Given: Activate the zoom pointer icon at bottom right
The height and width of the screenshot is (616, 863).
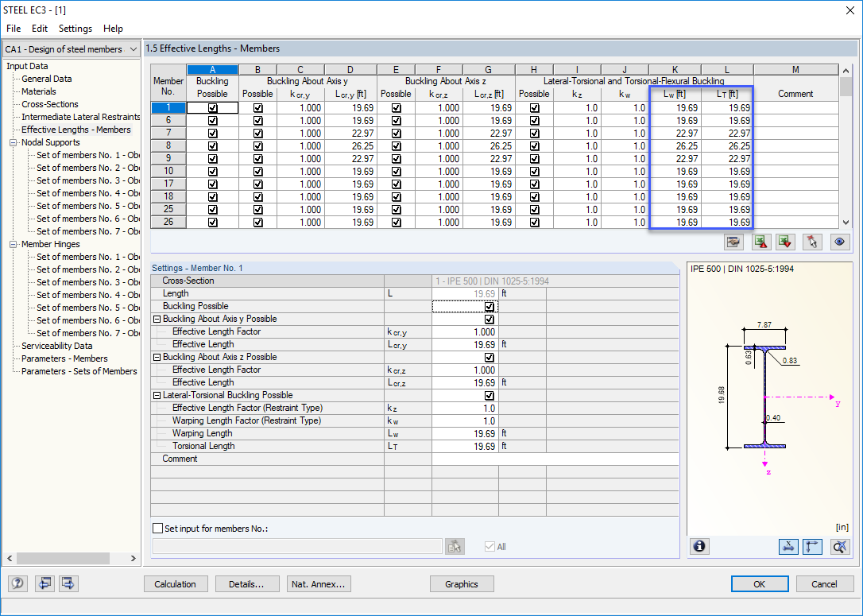Looking at the screenshot, I should pyautogui.click(x=839, y=546).
